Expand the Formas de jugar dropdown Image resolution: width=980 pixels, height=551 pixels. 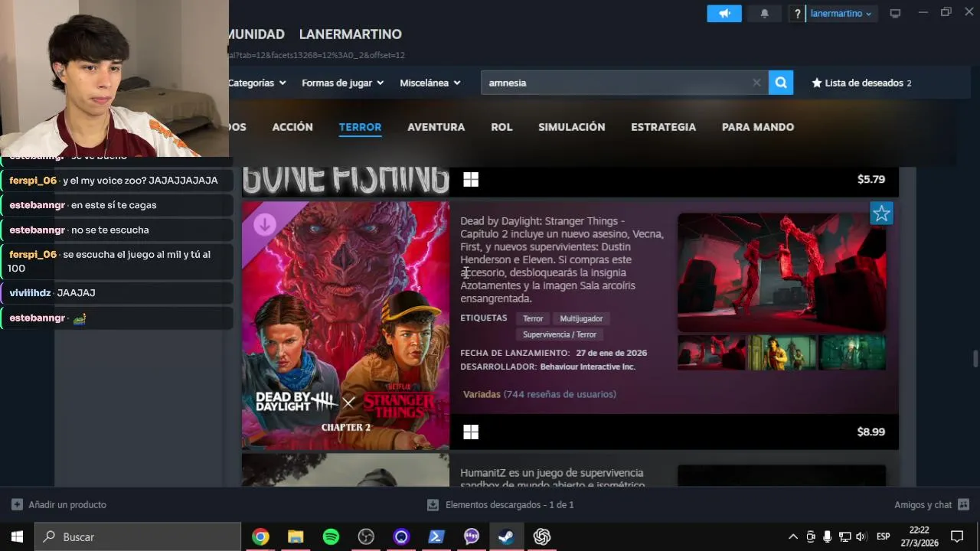pyautogui.click(x=343, y=83)
